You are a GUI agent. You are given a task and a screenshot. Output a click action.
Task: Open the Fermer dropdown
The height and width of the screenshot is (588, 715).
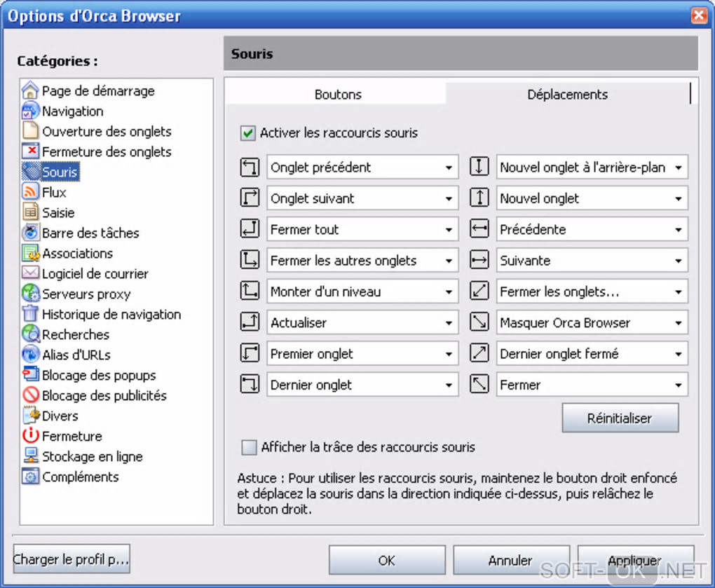point(592,385)
